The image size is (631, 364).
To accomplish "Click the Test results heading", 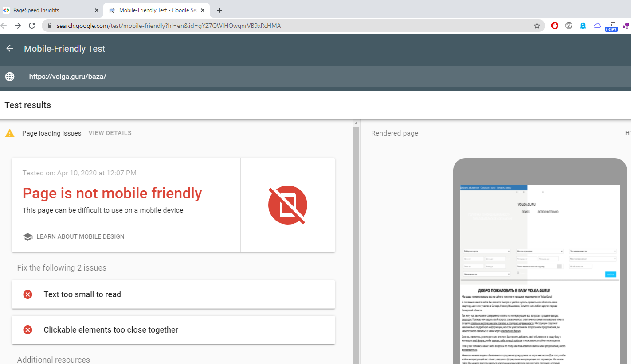I will [28, 105].
